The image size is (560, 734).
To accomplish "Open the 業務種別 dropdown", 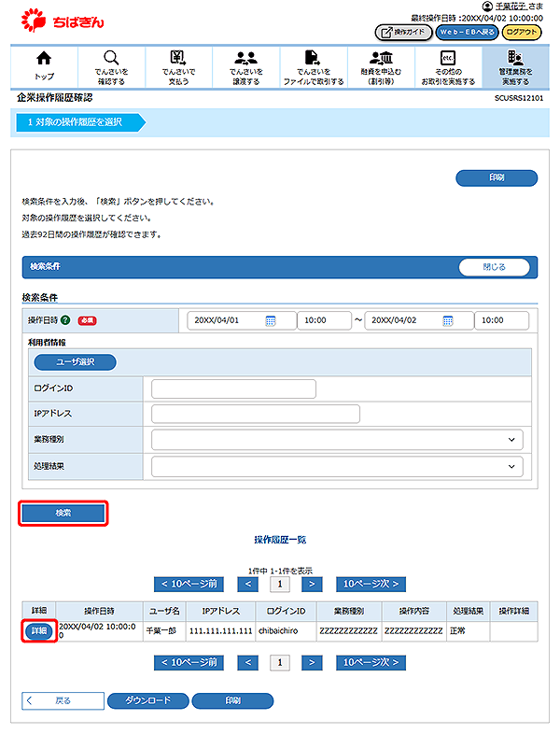I will coord(337,440).
